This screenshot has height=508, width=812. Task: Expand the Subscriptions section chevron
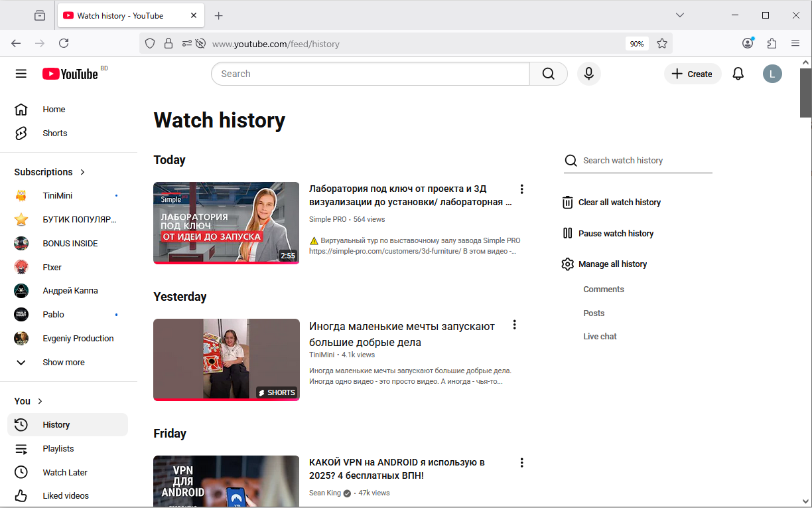click(x=82, y=172)
